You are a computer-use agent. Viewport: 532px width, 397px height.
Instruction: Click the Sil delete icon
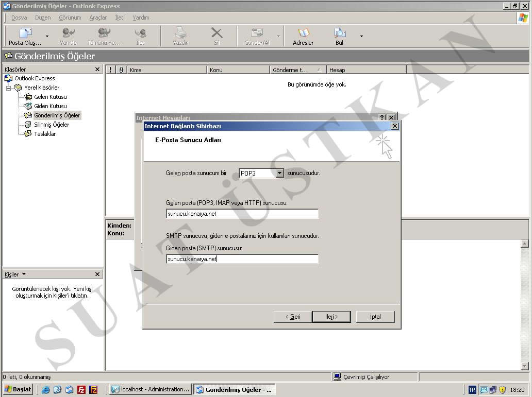(x=217, y=33)
